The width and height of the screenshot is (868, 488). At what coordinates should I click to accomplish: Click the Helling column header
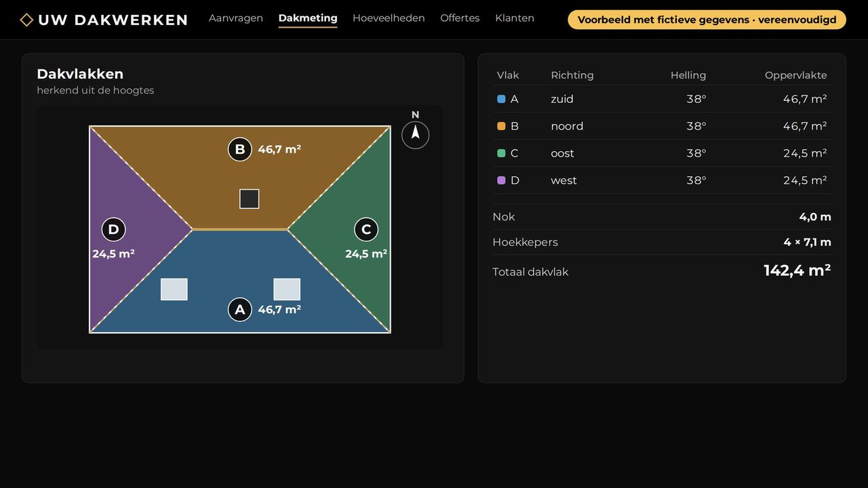(688, 75)
